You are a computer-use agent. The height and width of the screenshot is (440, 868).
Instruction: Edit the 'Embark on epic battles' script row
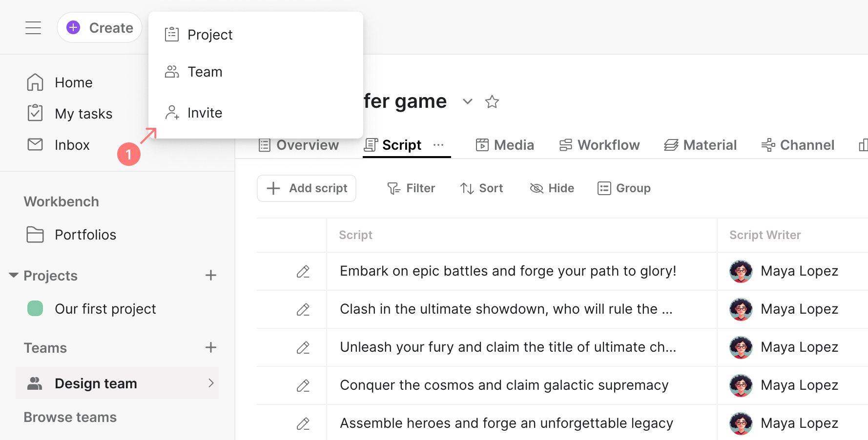click(303, 271)
